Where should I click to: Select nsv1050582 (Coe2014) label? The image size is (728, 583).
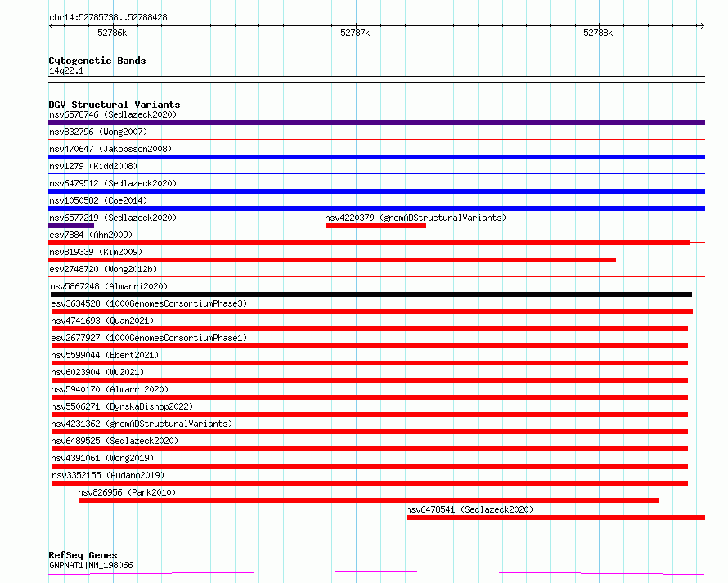coord(98,200)
